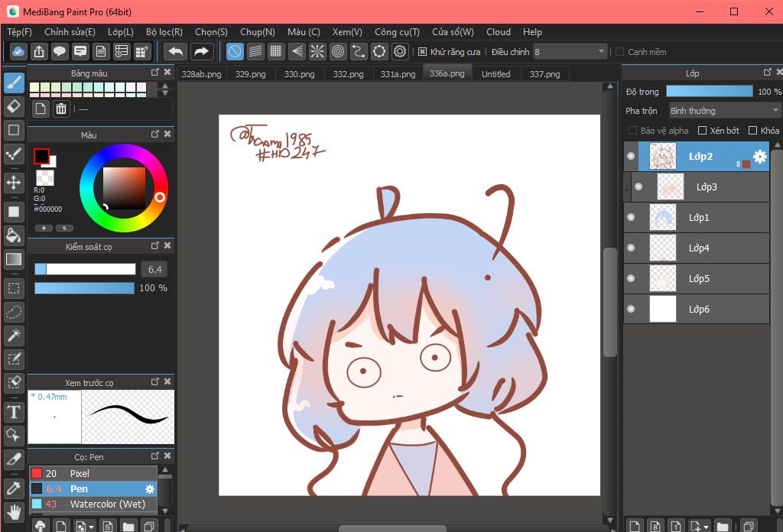This screenshot has height=532, width=783.
Task: Hide the Lớp6 layer
Action: point(631,309)
